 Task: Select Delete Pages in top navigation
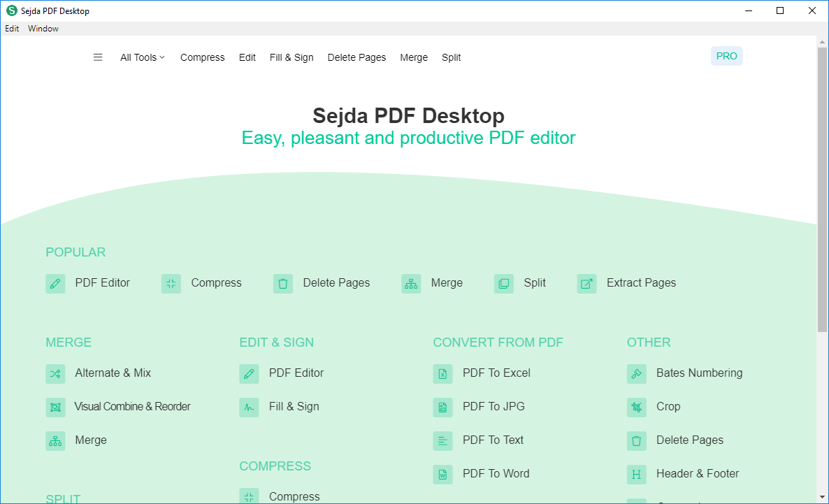pyautogui.click(x=357, y=57)
